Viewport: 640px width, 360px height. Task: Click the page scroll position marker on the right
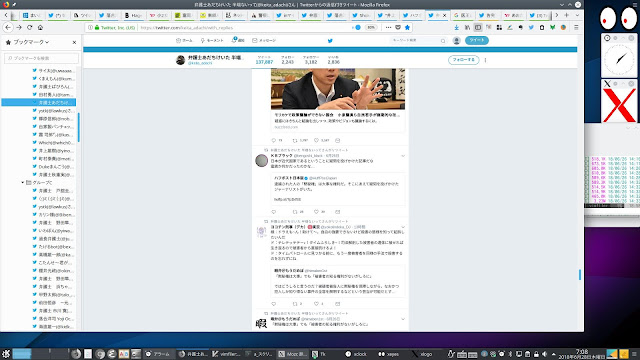[580, 275]
